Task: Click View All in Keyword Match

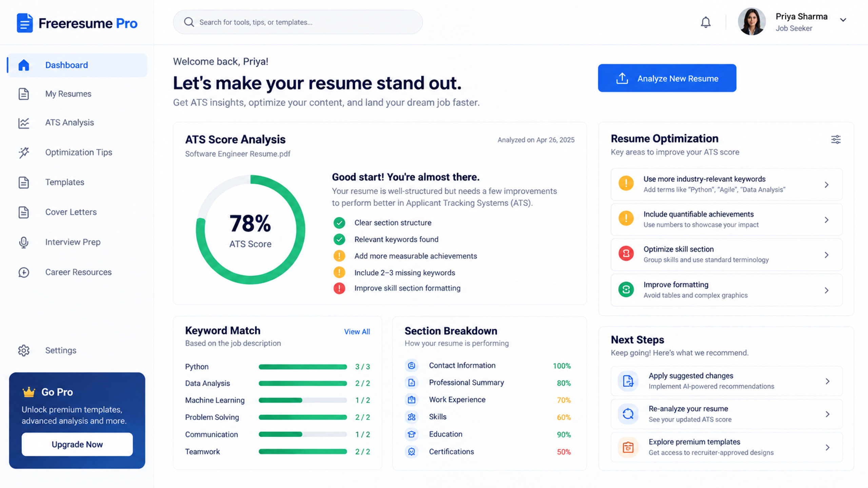Action: pyautogui.click(x=357, y=332)
